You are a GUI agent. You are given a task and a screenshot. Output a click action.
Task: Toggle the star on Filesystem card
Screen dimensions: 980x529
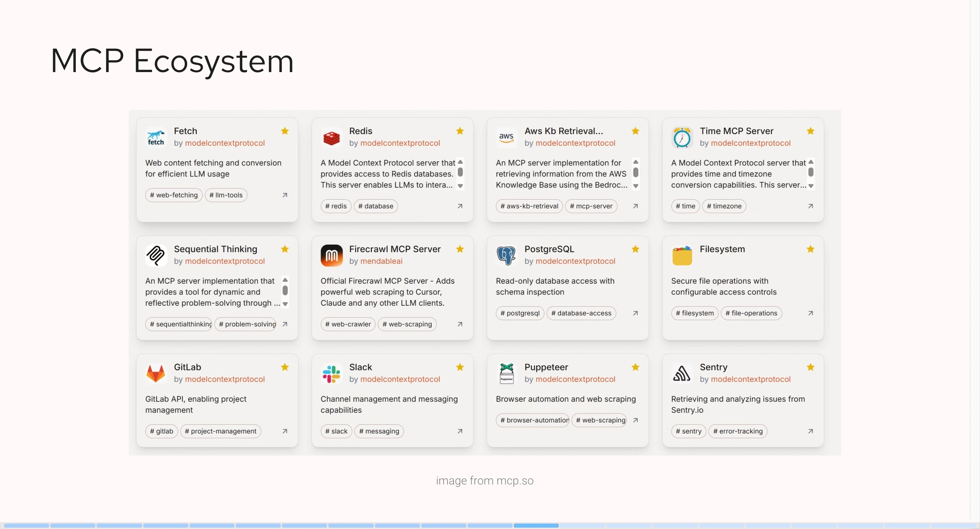811,249
